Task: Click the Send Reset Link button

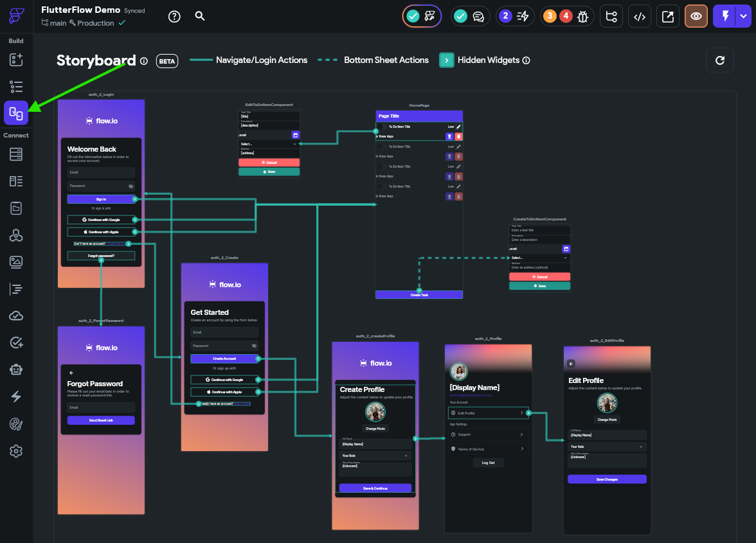Action: pos(101,420)
